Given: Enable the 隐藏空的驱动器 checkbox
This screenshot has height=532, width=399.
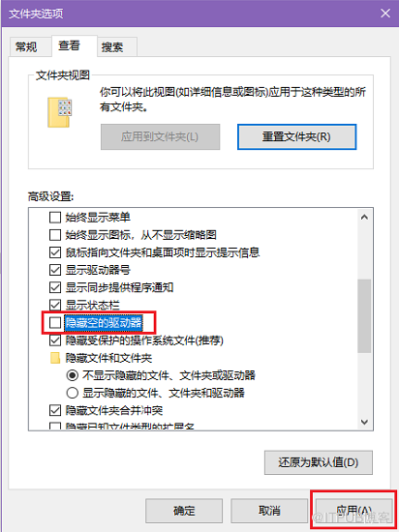Looking at the screenshot, I should click(55, 323).
